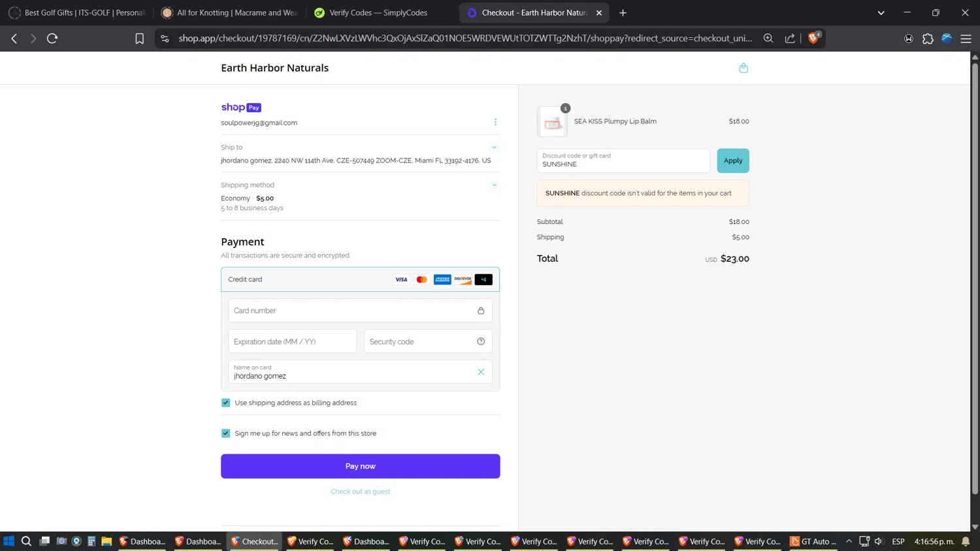Click the Apply discount button
The height and width of the screenshot is (551, 980).
click(x=733, y=161)
